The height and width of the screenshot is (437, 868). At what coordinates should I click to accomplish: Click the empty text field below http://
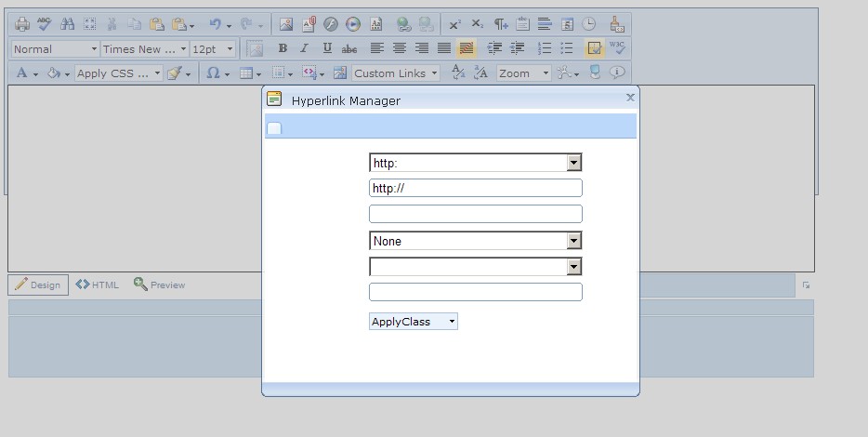[x=476, y=214]
